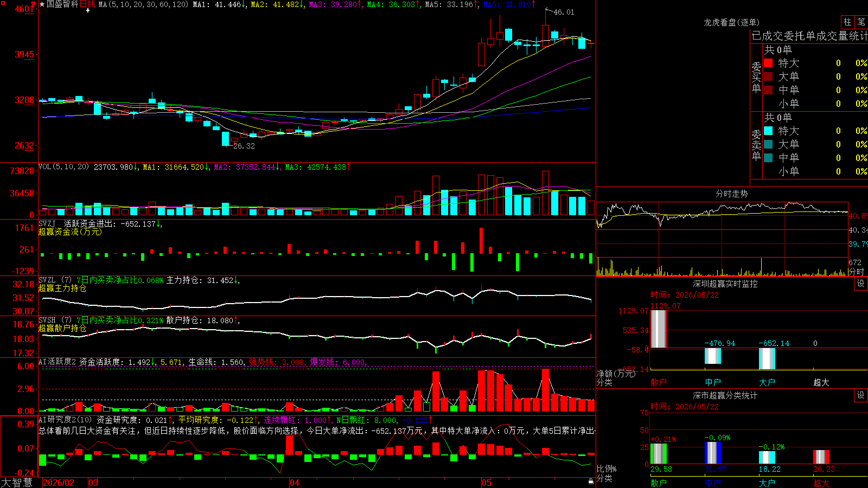Click the 净额(万元) axis label
Image resolution: width=868 pixels, height=488 pixels.
[616, 374]
